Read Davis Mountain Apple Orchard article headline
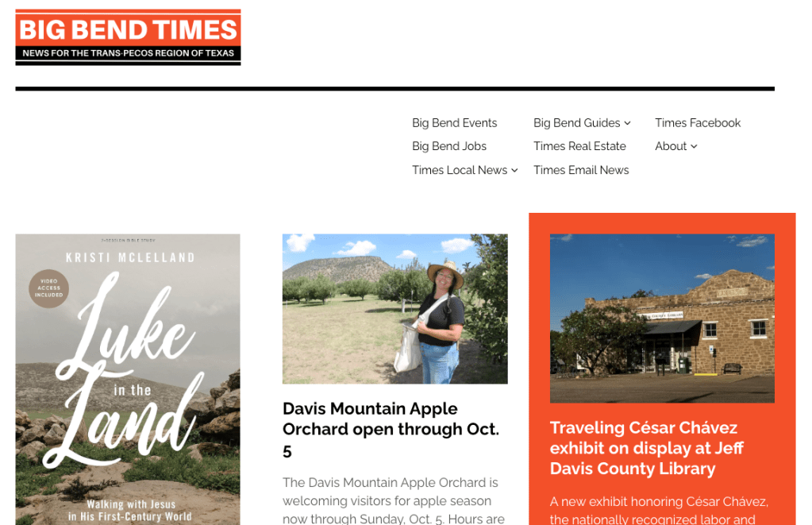 (x=391, y=430)
